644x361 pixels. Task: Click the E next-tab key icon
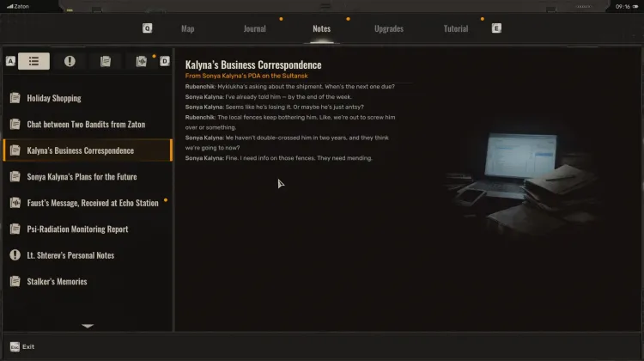(496, 28)
